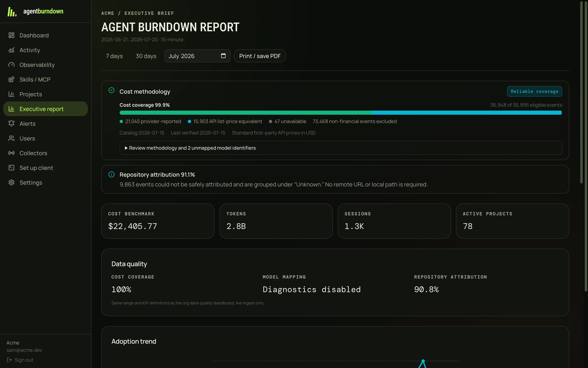Open the calendar picker icon in the month field
Image resolution: width=588 pixels, height=368 pixels.
click(x=223, y=56)
